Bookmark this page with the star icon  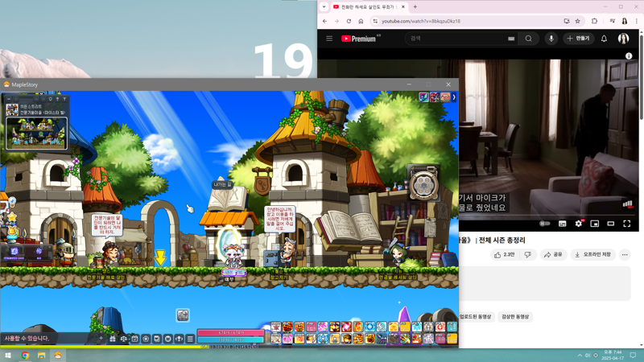point(577,22)
